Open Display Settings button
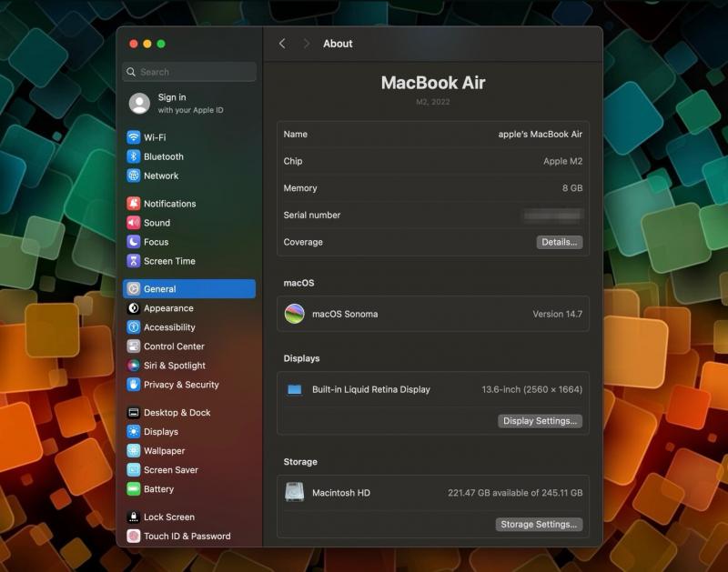728x572 pixels. coord(540,421)
